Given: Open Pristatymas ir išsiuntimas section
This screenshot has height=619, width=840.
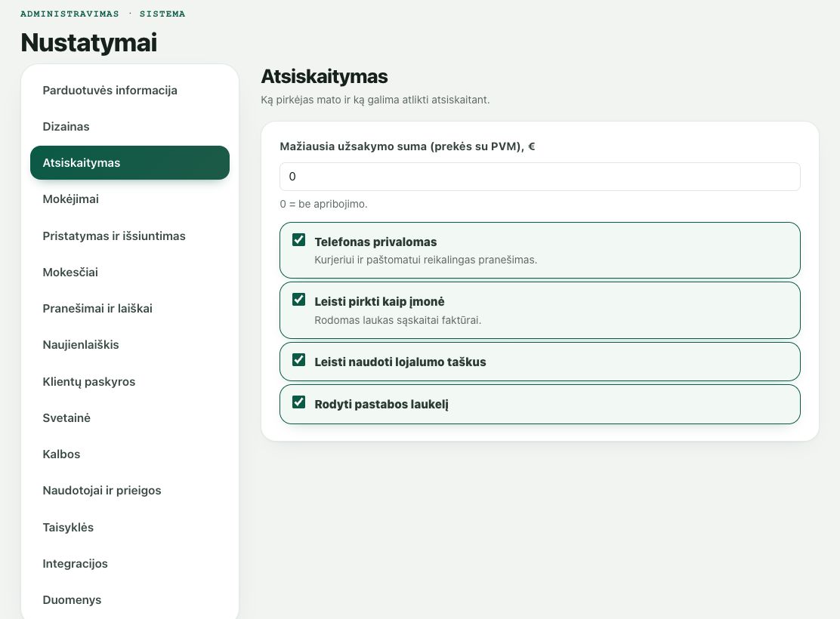Looking at the screenshot, I should coord(130,236).
